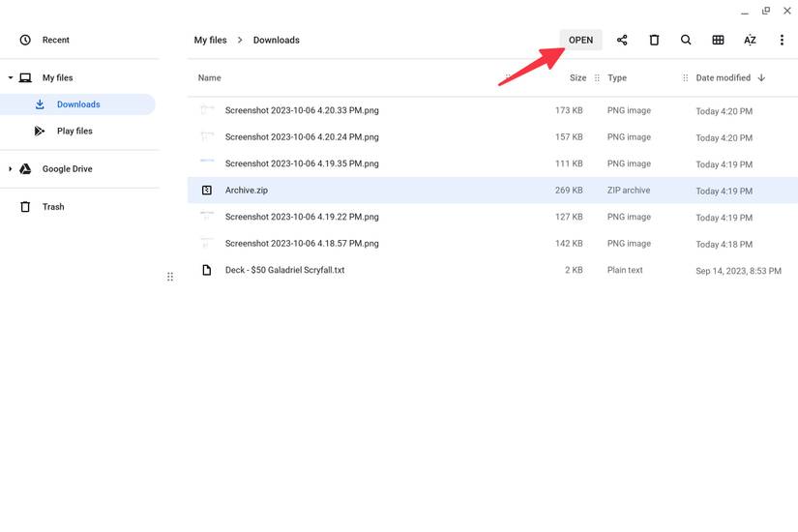Click the Delete trash can icon
This screenshot has width=798, height=532.
[654, 41]
